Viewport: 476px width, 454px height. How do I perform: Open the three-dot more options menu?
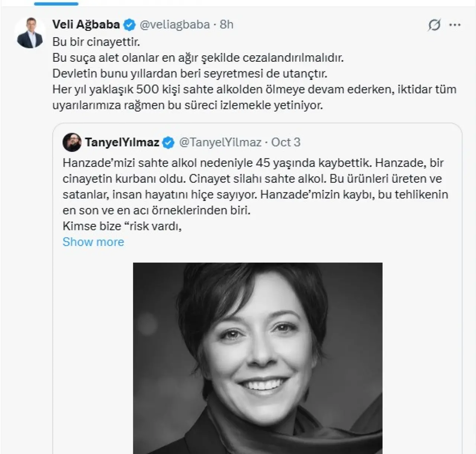pos(455,25)
